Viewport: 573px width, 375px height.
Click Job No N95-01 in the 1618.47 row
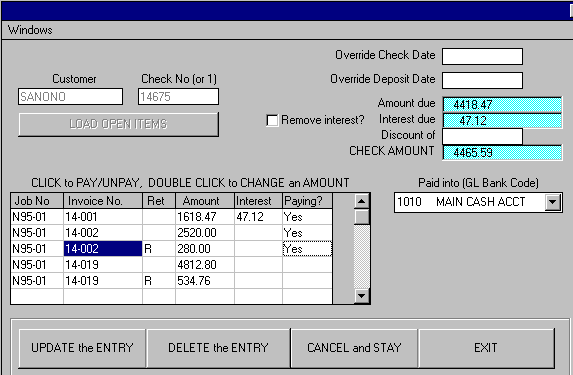(37, 217)
